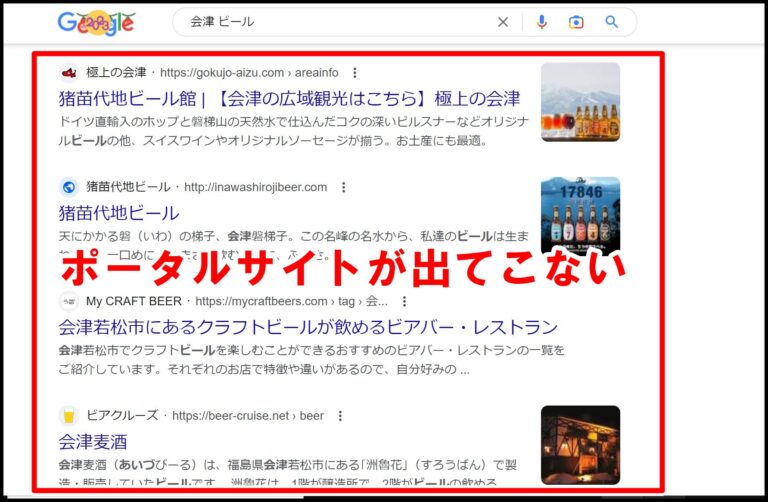Click the 17846 beer bottles thumbnail
768x502 pixels.
[x=580, y=215]
